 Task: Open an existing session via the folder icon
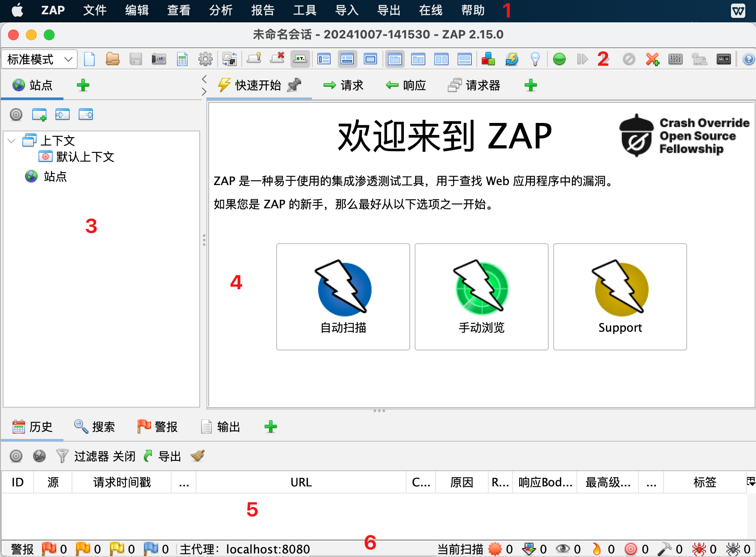pyautogui.click(x=113, y=59)
